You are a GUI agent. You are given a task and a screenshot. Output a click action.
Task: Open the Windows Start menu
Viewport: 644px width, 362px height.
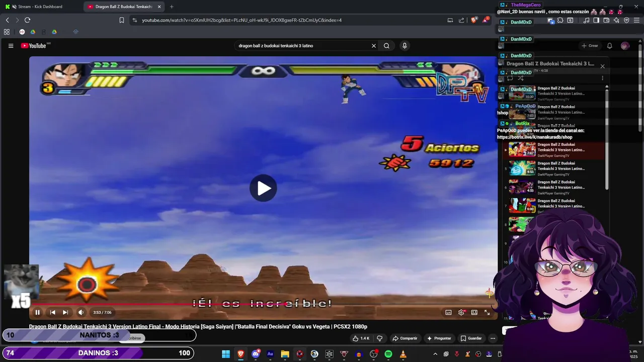click(x=226, y=354)
